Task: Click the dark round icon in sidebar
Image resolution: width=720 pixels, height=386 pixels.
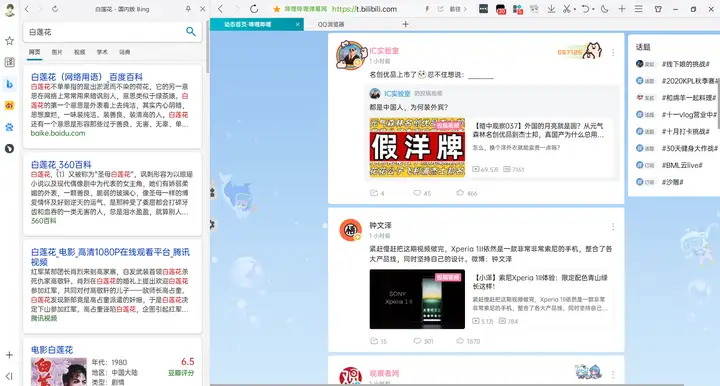Action: (x=9, y=149)
